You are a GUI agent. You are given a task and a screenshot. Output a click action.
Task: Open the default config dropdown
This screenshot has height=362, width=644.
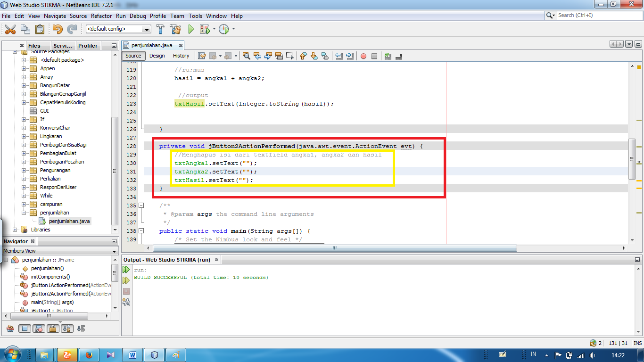point(147,29)
